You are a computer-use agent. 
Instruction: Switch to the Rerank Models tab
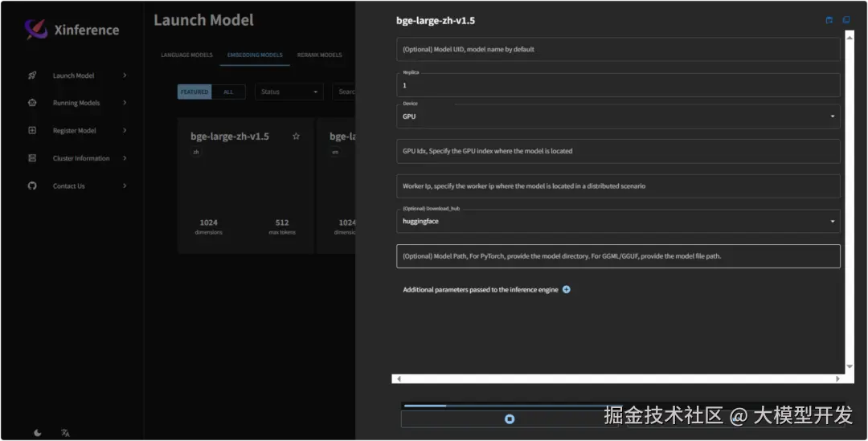pyautogui.click(x=319, y=55)
